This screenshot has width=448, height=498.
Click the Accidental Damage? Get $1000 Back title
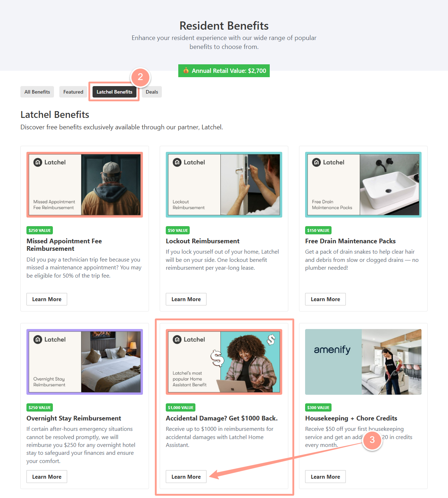221,418
